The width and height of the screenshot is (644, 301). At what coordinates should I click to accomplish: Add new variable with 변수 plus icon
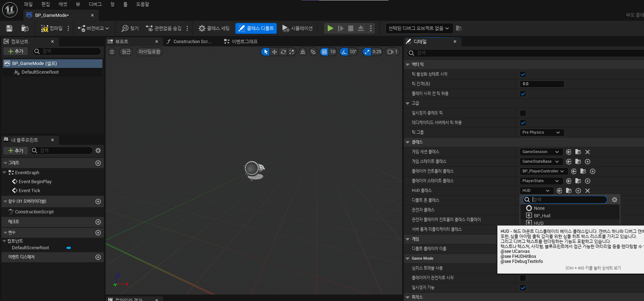click(x=98, y=233)
